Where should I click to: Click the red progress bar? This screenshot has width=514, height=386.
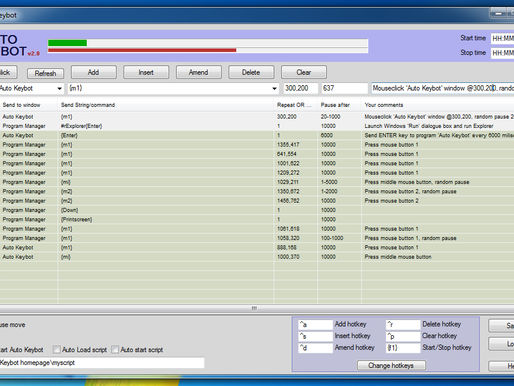pyautogui.click(x=142, y=50)
